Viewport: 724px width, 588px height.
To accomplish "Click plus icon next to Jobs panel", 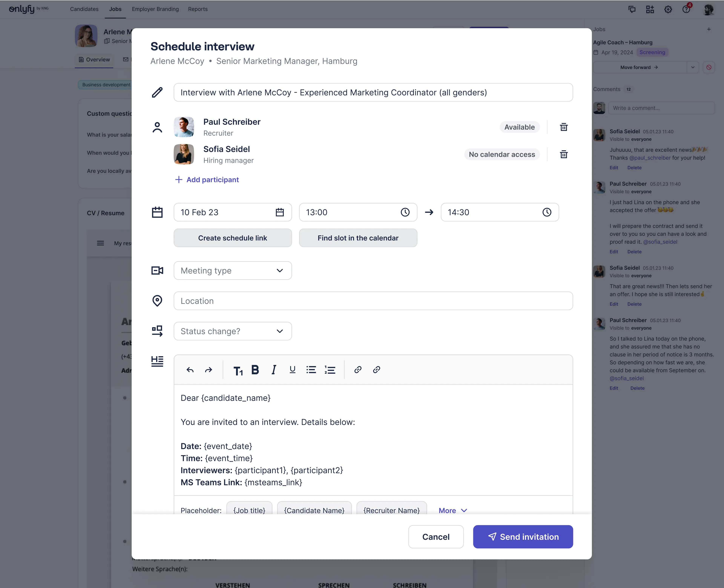I will pyautogui.click(x=709, y=29).
